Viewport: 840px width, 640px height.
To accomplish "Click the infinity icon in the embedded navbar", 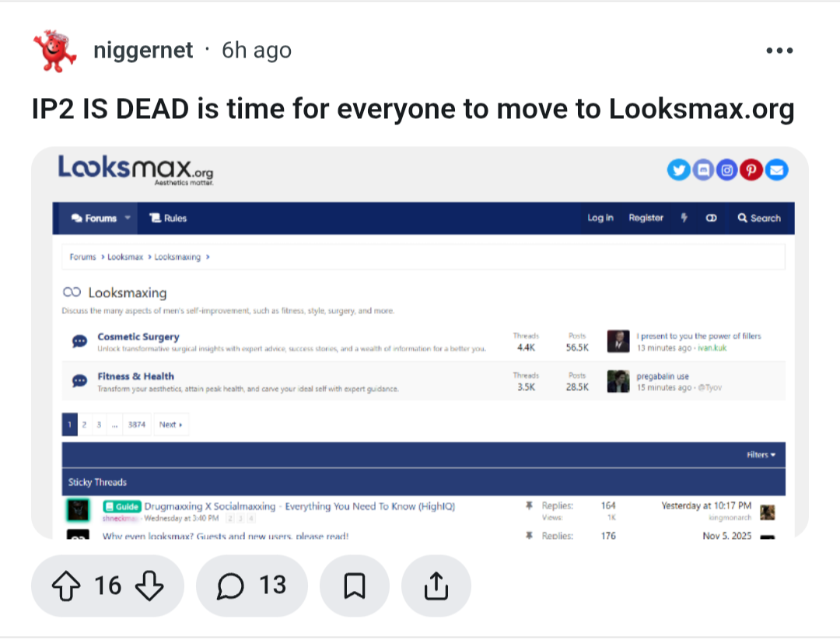I will [x=711, y=218].
